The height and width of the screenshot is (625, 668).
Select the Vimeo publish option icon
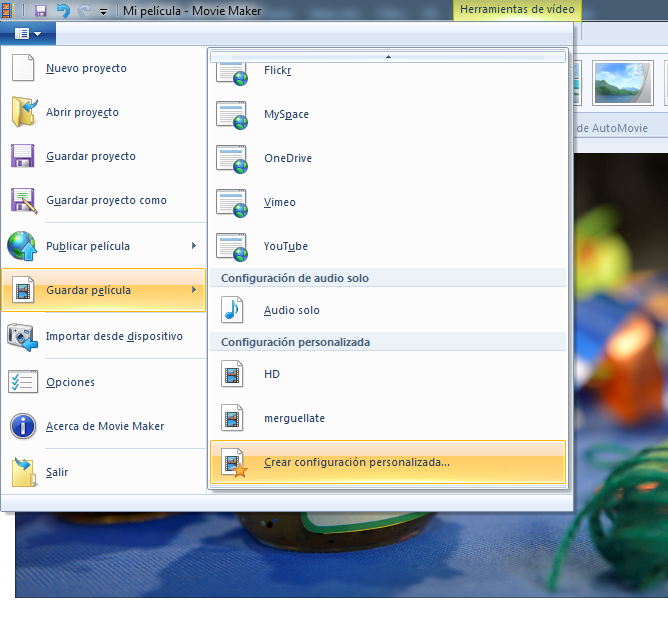click(x=232, y=202)
